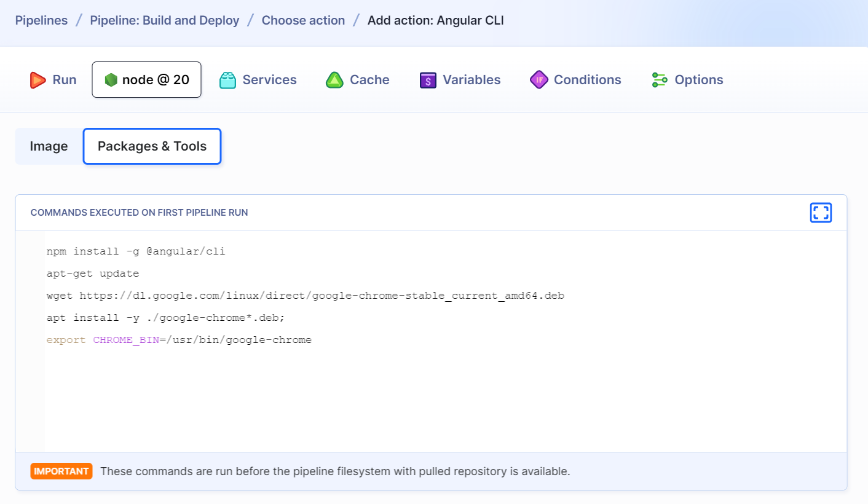
Task: Click the npm install -g @angular/cli line
Action: (x=136, y=251)
